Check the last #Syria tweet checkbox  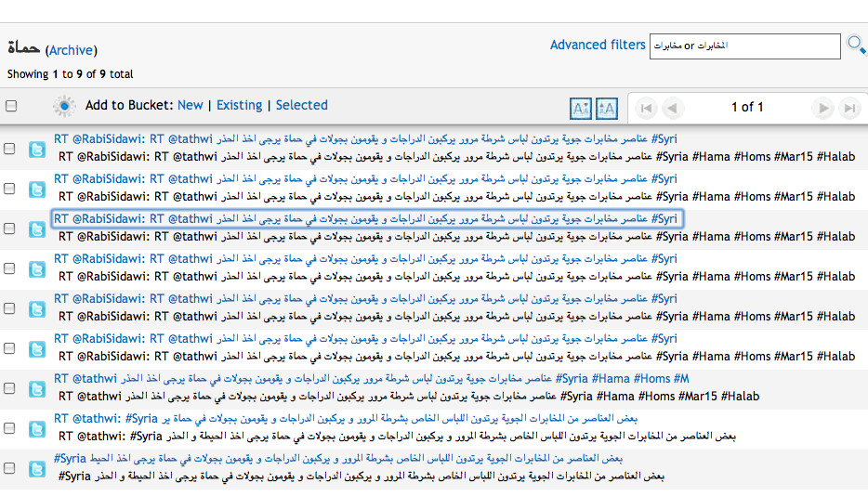(x=9, y=468)
